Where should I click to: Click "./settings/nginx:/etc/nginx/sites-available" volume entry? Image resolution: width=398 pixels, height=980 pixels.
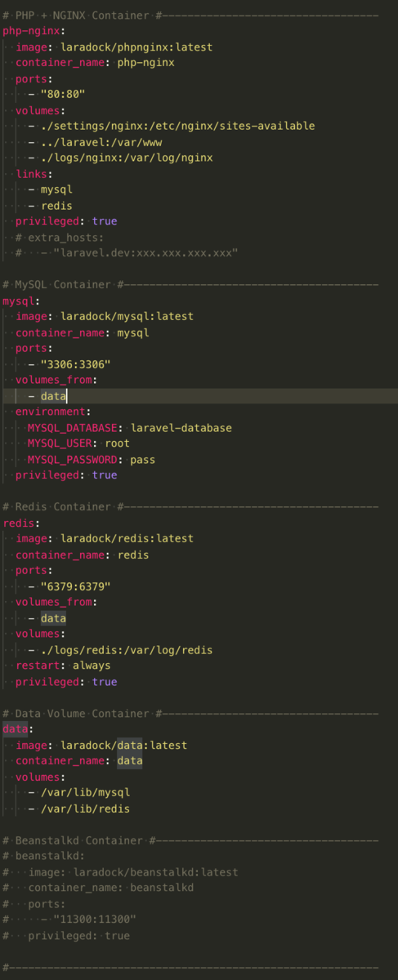point(177,126)
